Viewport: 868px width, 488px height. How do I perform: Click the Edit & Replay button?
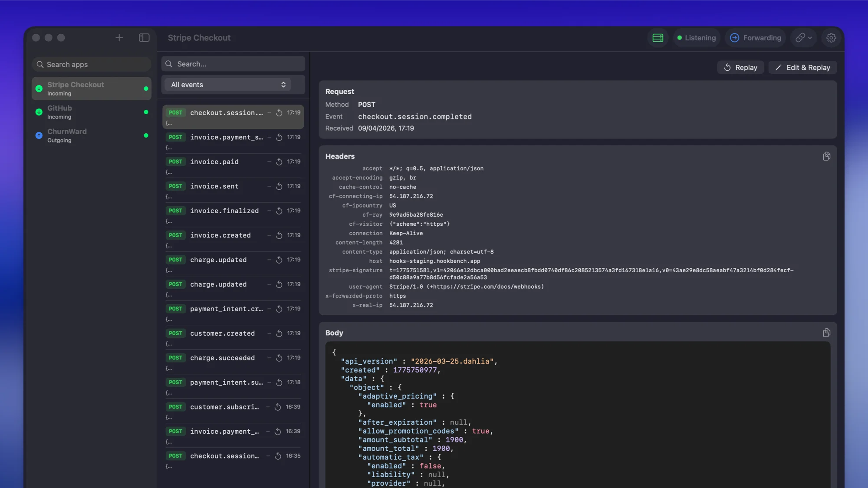[802, 67]
